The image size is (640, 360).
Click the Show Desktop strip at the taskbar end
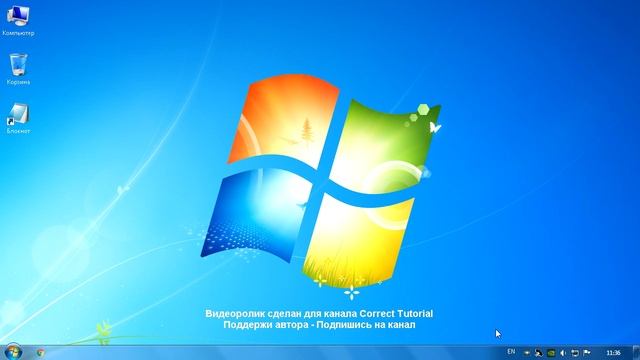click(x=636, y=352)
